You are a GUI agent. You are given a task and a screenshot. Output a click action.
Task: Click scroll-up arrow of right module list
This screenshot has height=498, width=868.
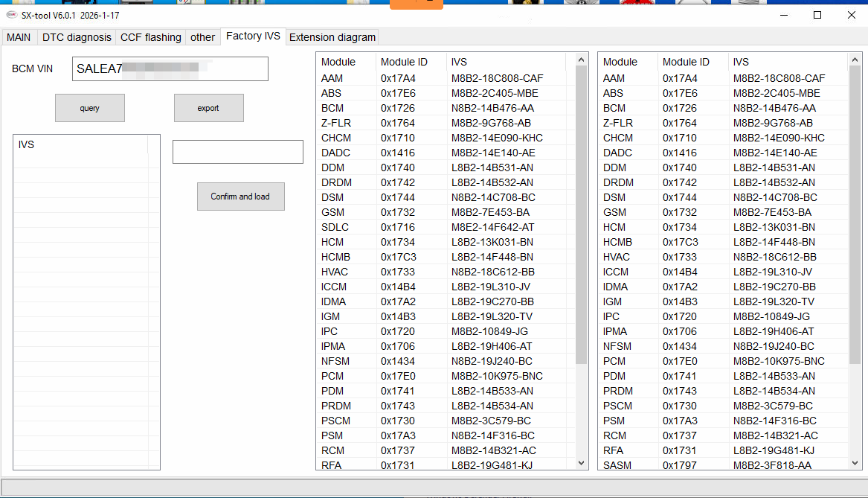(x=856, y=60)
